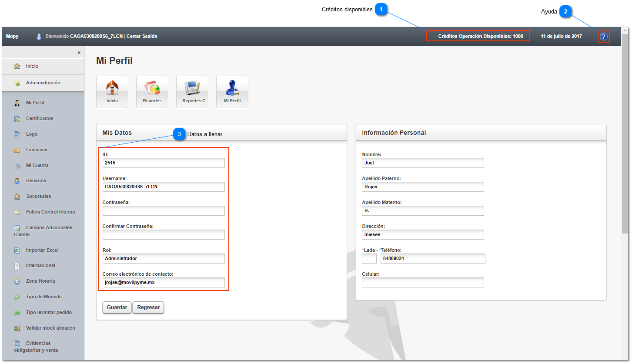This screenshot has width=632, height=364.
Task: Click Créditos Operación Disponibles: 1000 text
Action: pyautogui.click(x=481, y=37)
